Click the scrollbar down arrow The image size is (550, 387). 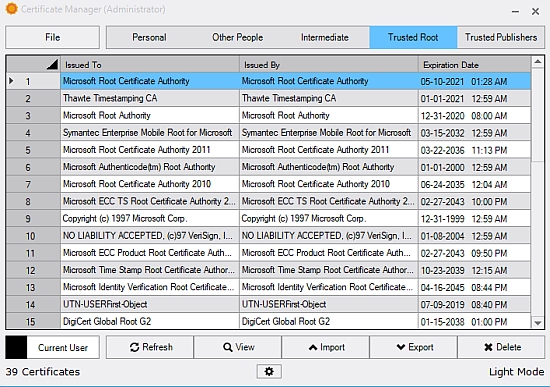[x=537, y=323]
